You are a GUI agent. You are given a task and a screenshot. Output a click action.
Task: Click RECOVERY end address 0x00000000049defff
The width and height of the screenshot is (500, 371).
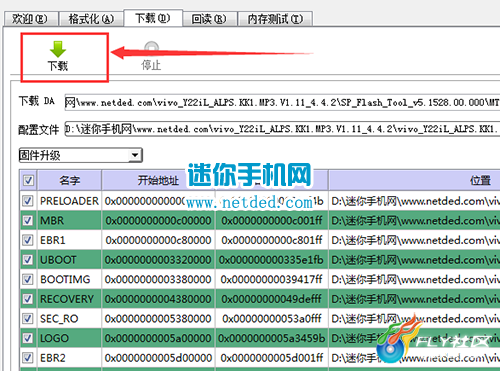coord(272,299)
